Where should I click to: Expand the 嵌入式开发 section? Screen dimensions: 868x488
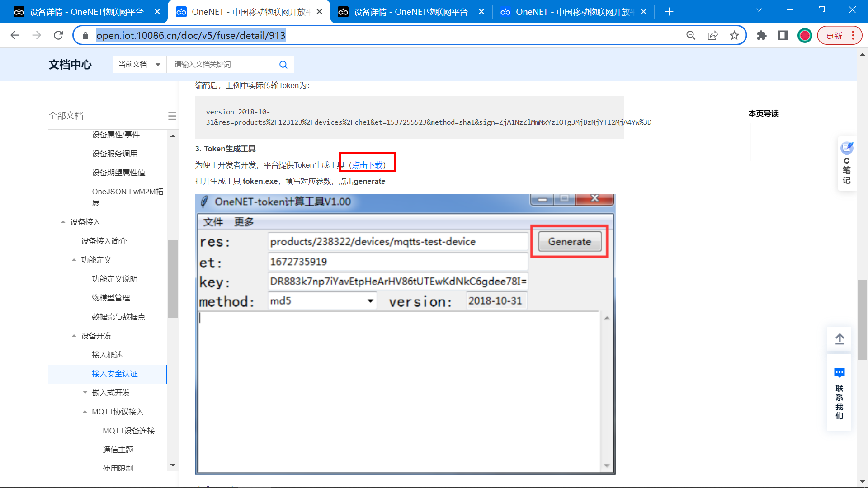click(x=85, y=393)
